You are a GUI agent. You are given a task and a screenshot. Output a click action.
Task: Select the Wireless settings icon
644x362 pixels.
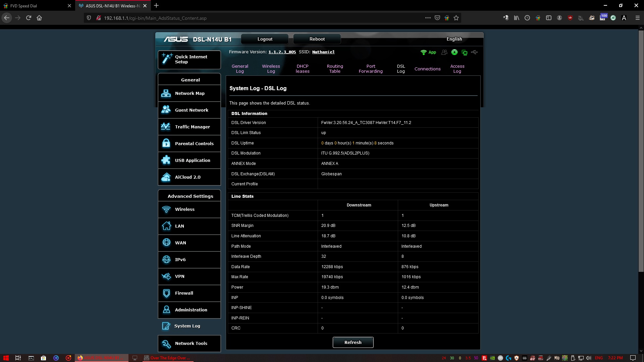[166, 209]
